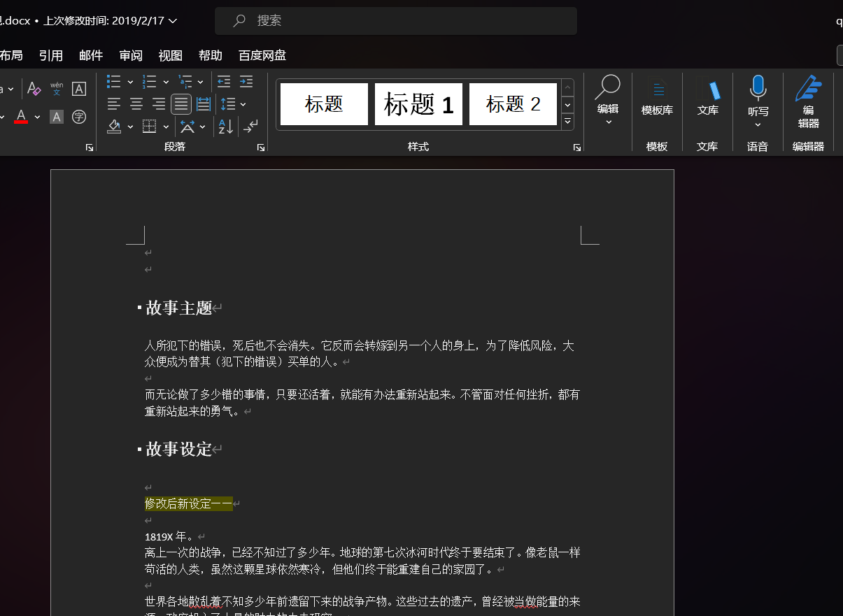The height and width of the screenshot is (616, 843).
Task: Expand line spacing options arrow
Action: pyautogui.click(x=243, y=104)
